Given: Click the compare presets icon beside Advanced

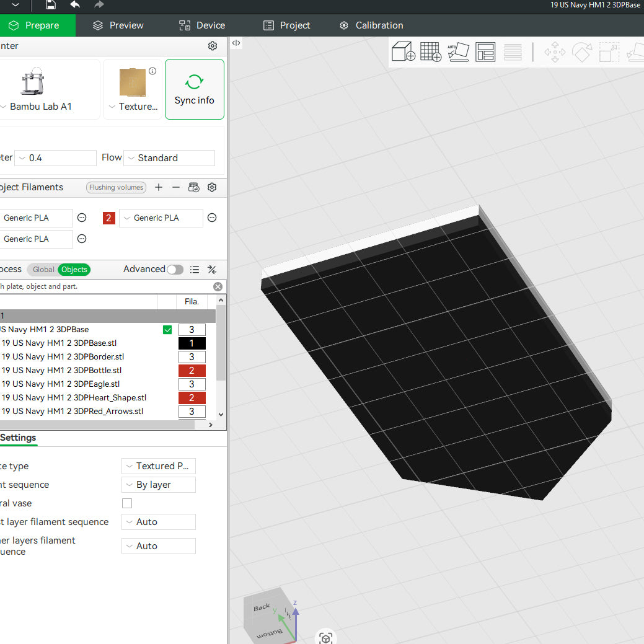Looking at the screenshot, I should pos(212,270).
